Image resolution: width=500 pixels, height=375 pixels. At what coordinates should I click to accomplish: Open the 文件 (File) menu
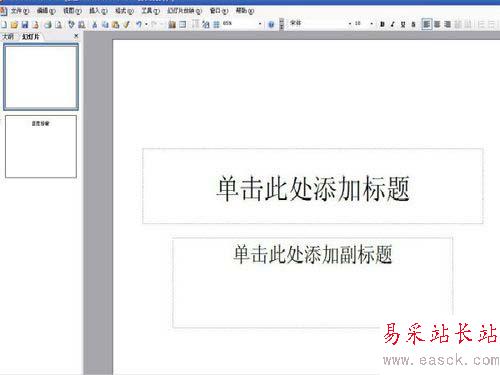20,11
